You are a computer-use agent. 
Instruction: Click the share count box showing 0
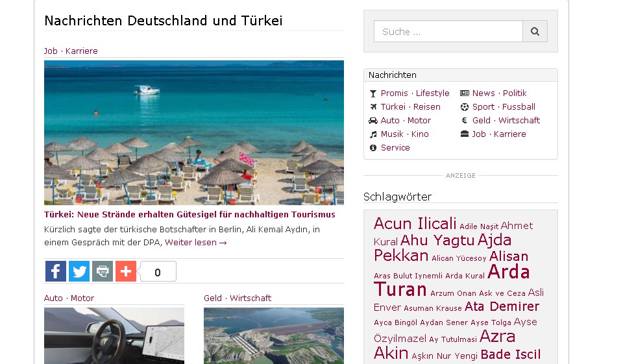point(158,272)
